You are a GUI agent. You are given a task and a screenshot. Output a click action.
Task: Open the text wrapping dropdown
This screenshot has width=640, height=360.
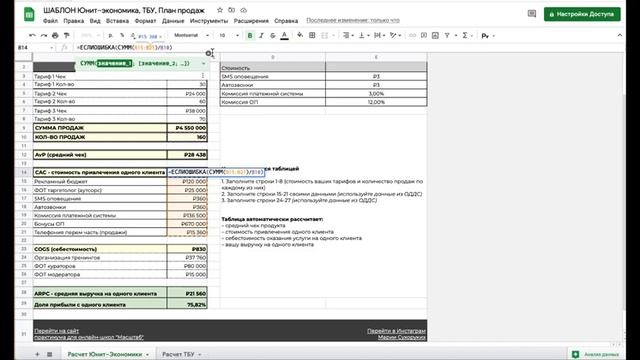[379, 36]
